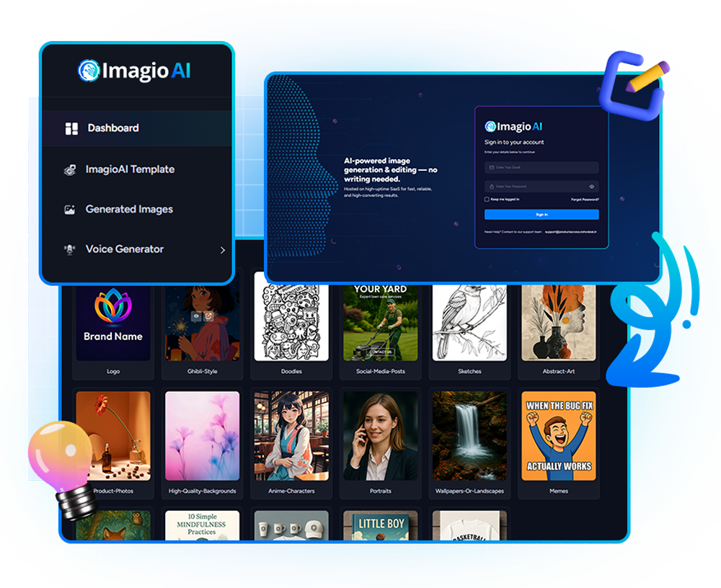Click the Enter Your Email field
Screen dimensions: 721x588
pos(541,167)
